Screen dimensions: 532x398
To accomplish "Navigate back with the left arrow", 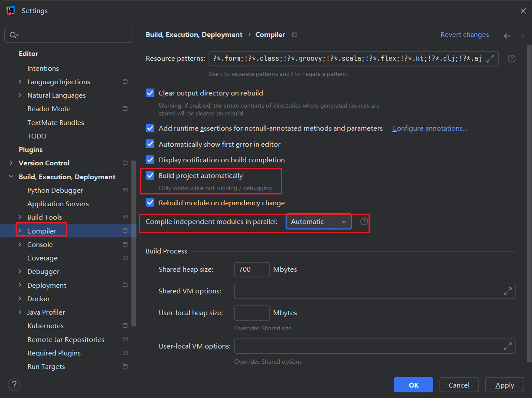I will point(507,36).
